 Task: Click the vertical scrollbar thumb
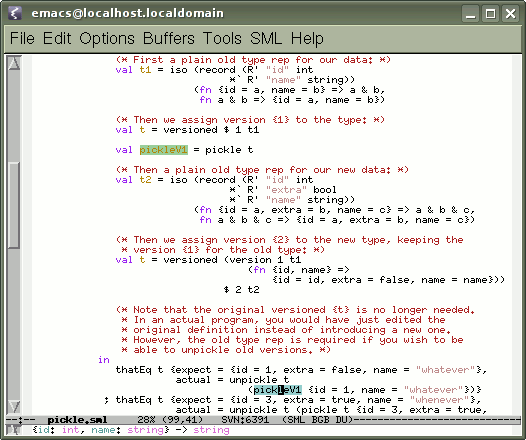tap(14, 205)
